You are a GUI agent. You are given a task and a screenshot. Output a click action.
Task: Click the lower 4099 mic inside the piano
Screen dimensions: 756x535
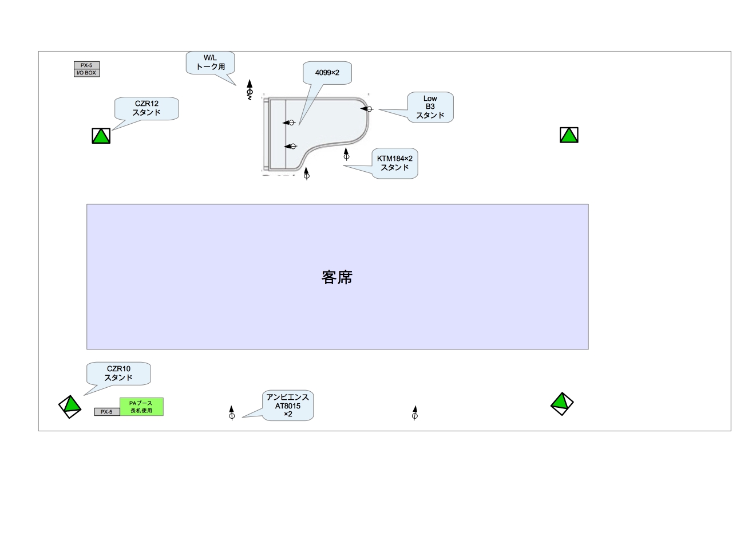point(291,147)
